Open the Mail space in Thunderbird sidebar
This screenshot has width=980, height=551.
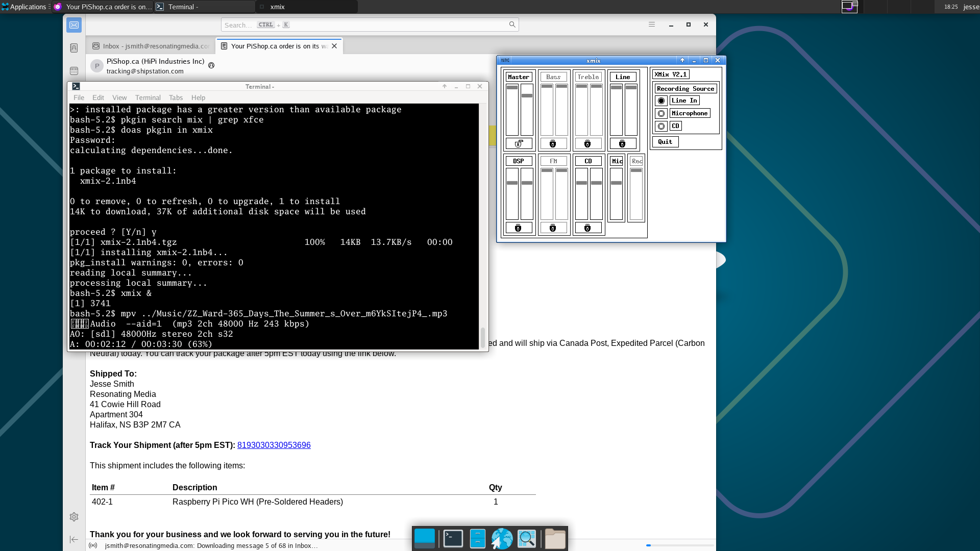(74, 25)
